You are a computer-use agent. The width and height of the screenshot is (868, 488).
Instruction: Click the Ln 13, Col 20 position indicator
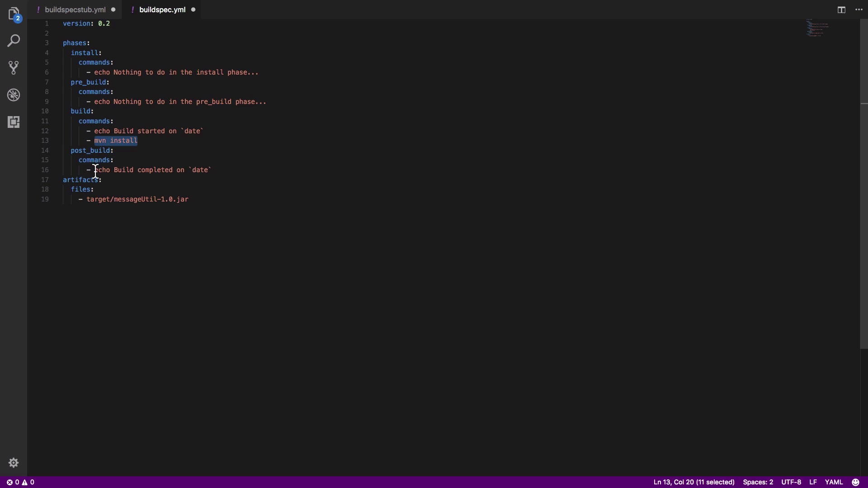693,482
